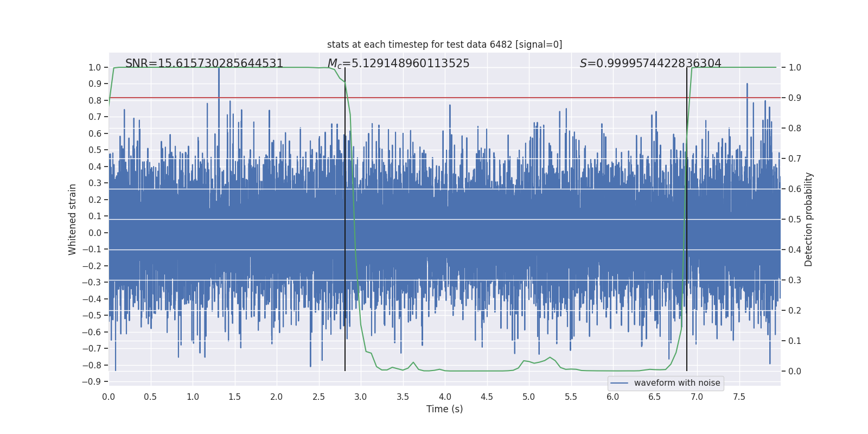Click the Time axis tick label 7.0

[x=697, y=397]
